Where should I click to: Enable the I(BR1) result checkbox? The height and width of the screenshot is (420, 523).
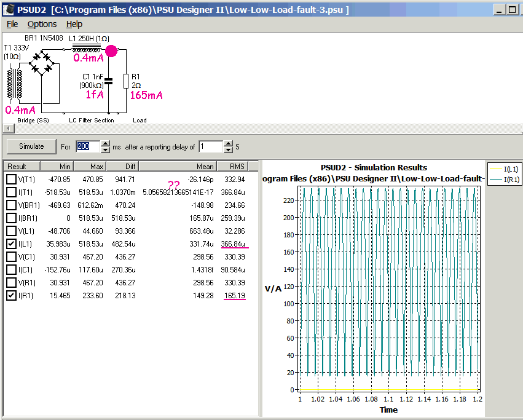11,218
